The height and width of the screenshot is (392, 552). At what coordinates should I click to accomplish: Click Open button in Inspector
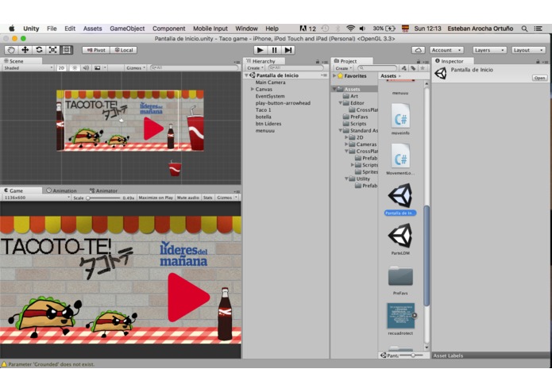click(539, 78)
